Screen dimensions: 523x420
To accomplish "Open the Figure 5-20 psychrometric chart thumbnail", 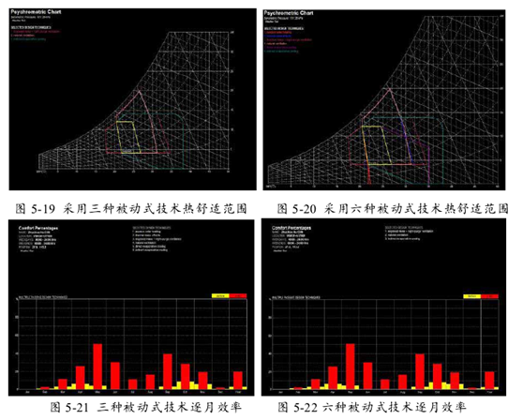I will click(384, 99).
